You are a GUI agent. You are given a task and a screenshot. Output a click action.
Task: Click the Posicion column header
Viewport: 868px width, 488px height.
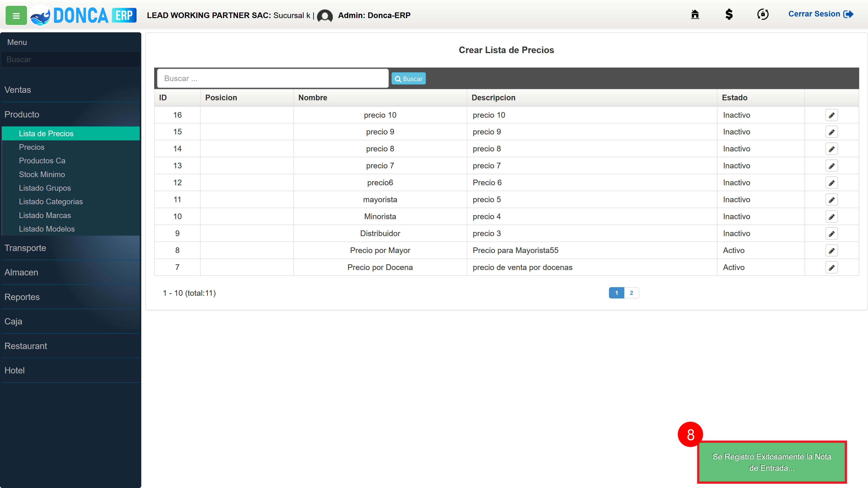click(x=247, y=98)
